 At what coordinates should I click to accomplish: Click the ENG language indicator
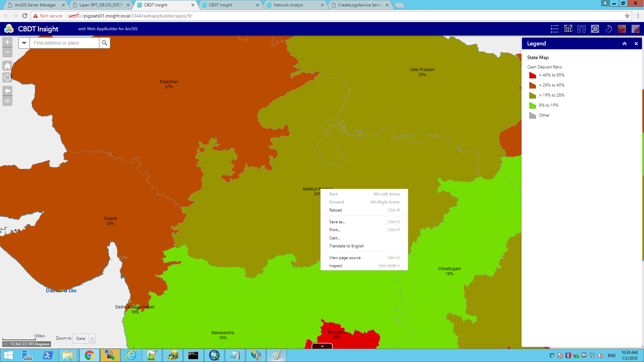coord(611,356)
